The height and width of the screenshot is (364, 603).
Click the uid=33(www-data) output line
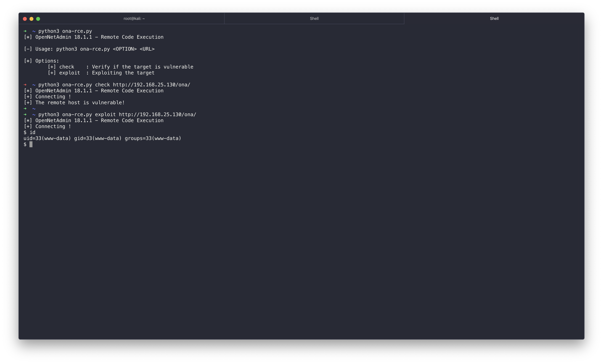[x=102, y=138]
